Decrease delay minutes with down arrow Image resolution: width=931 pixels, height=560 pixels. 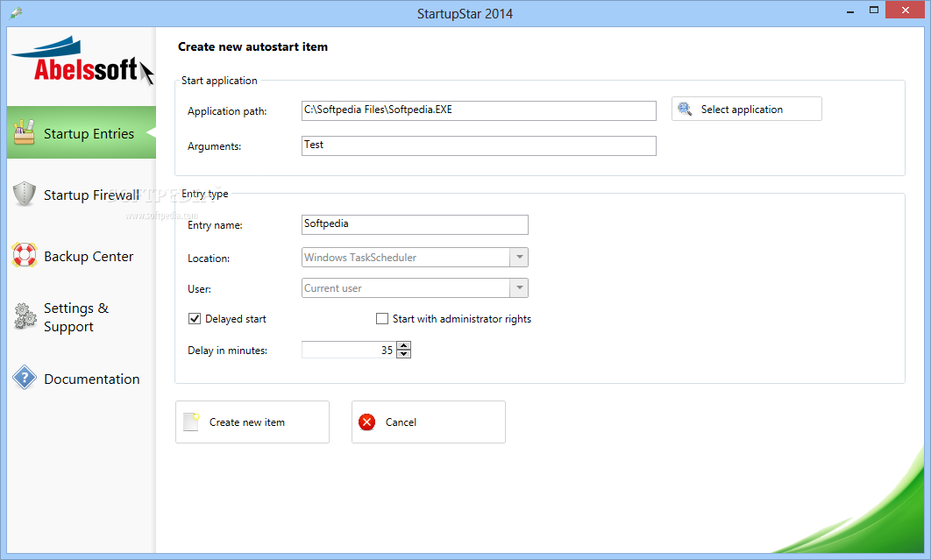(x=404, y=354)
